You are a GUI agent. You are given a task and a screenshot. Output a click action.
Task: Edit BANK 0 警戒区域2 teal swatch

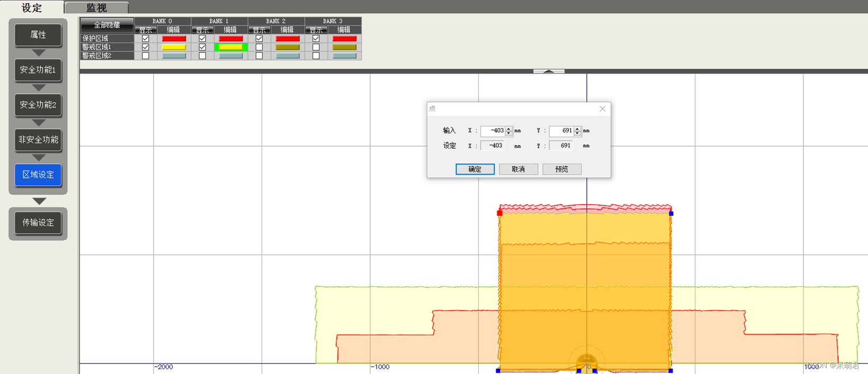174,56
